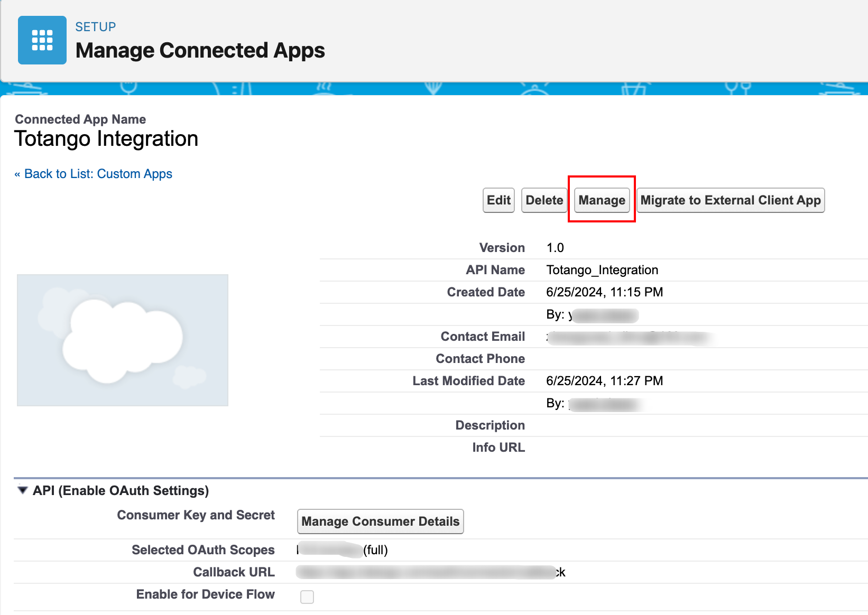The image size is (868, 615).
Task: Click the Version value 1.0
Action: [x=555, y=248]
